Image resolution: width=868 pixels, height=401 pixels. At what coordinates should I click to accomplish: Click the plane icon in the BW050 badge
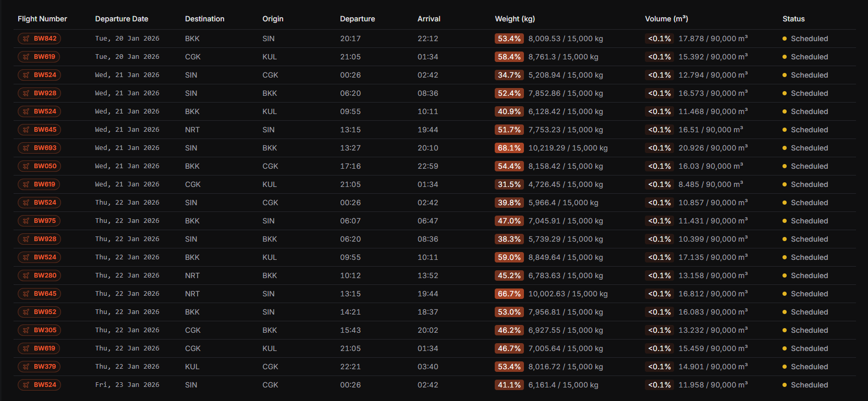pos(26,166)
